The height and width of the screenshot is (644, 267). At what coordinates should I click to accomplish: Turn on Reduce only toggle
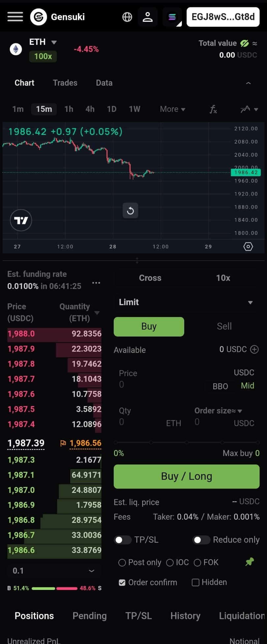pyautogui.click(x=201, y=540)
